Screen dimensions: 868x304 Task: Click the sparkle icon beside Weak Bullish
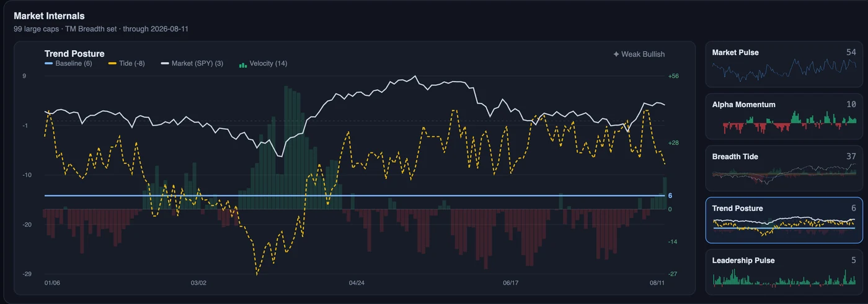[616, 54]
